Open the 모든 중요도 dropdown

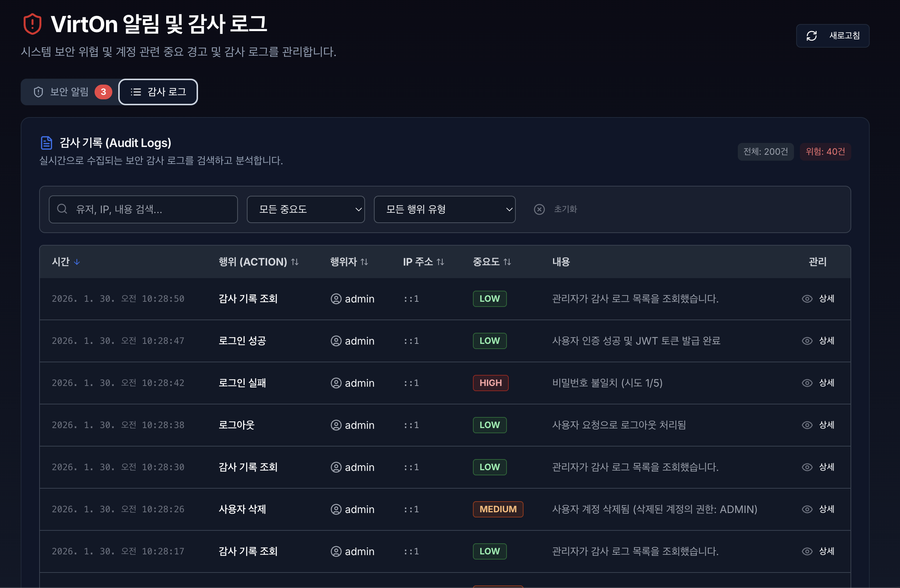click(306, 209)
